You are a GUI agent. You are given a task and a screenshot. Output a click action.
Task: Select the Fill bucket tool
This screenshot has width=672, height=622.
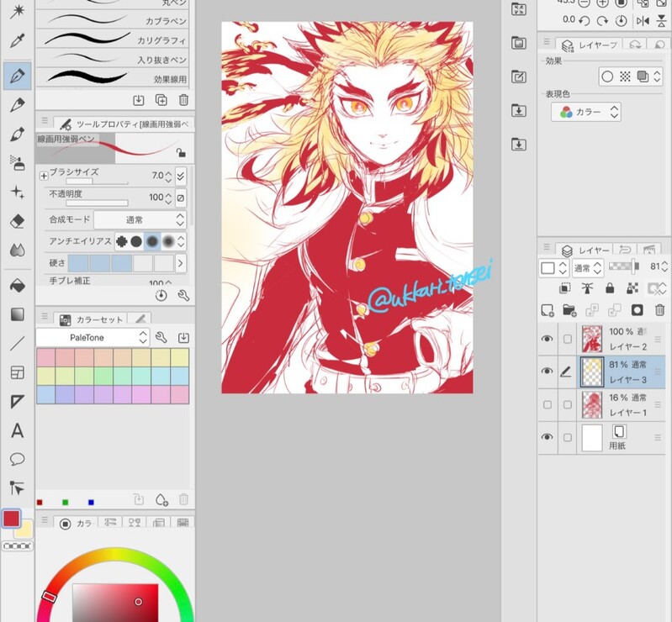click(x=17, y=286)
